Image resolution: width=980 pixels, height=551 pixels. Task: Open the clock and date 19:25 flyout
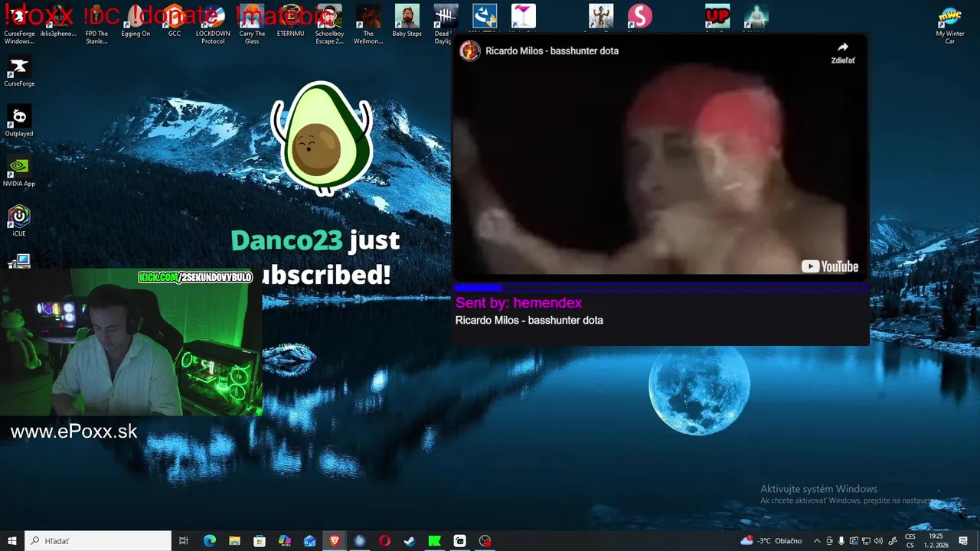(x=936, y=541)
